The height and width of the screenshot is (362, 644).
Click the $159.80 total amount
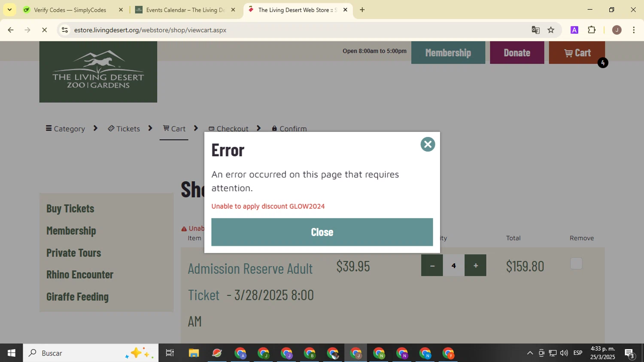coord(525,266)
